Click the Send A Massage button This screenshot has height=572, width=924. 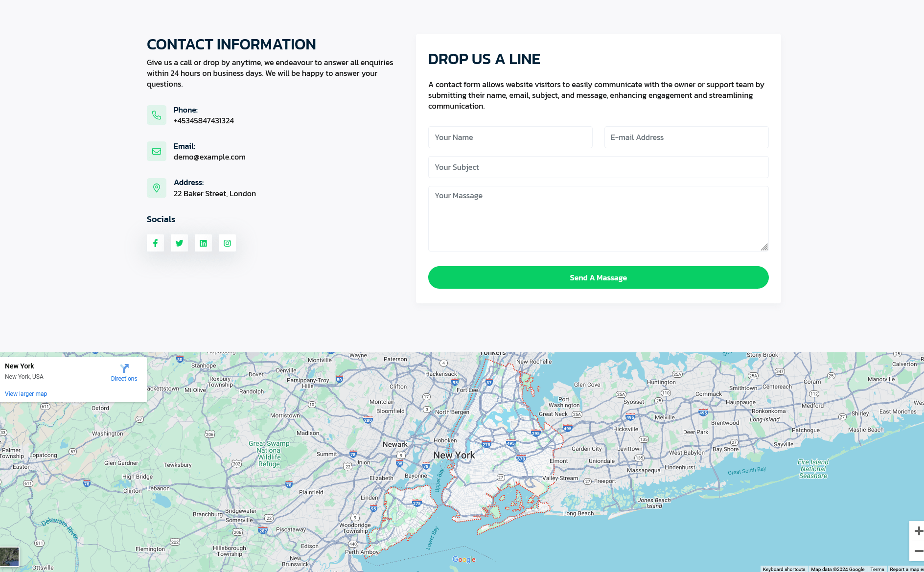click(599, 277)
